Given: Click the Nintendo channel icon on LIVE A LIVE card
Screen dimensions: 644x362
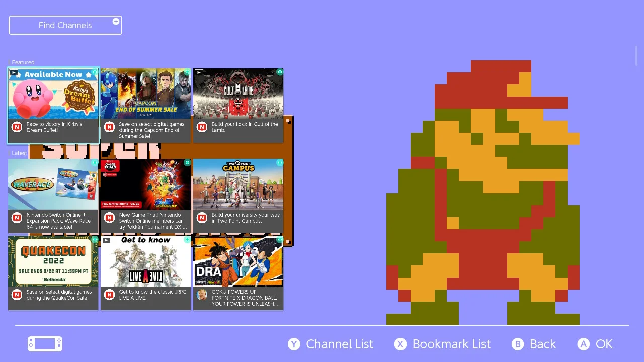Looking at the screenshot, I should (109, 295).
